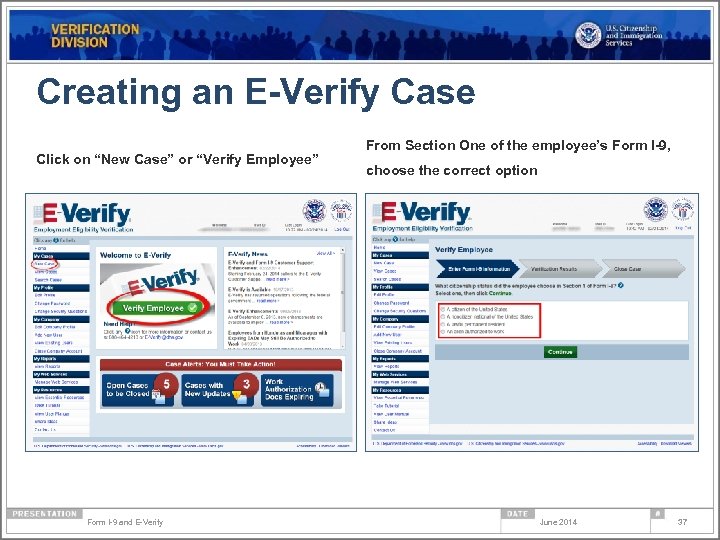This screenshot has width=720, height=540.
Task: Click the USCIS seal in the slide header
Action: (588, 35)
